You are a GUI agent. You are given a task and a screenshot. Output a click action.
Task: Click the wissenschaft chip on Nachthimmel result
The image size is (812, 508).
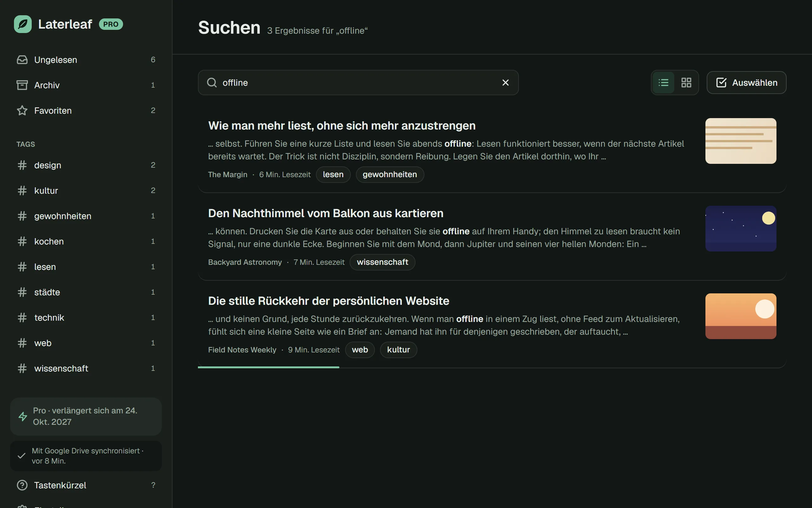coord(383,262)
